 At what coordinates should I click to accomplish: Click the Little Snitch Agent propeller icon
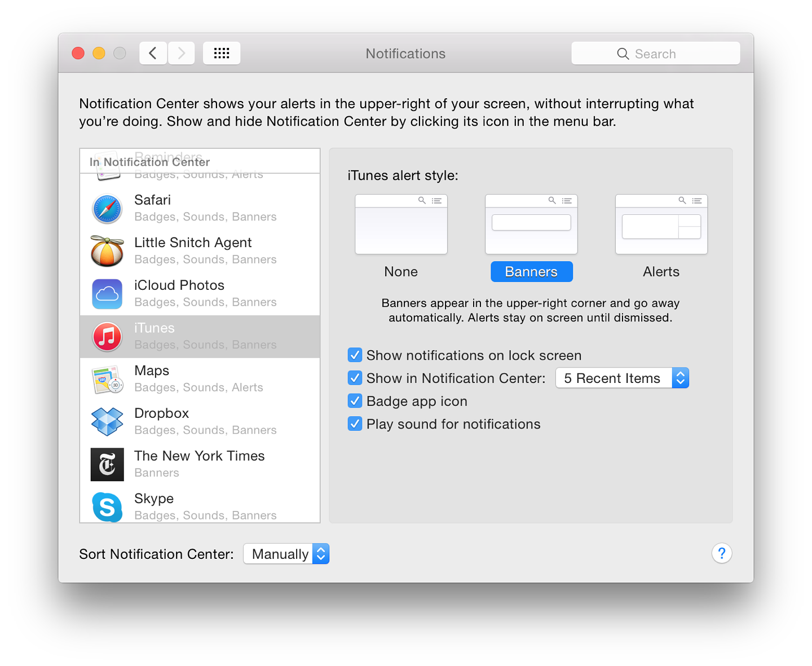[x=107, y=251]
